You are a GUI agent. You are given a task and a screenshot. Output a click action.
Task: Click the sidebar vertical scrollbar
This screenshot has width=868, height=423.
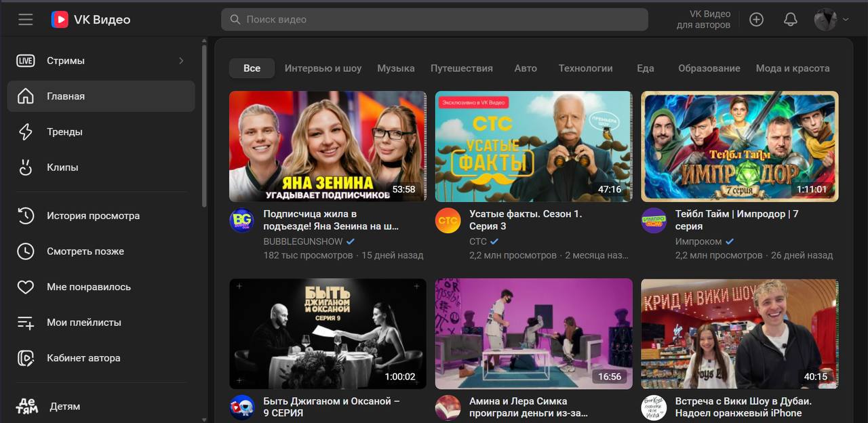[204, 125]
